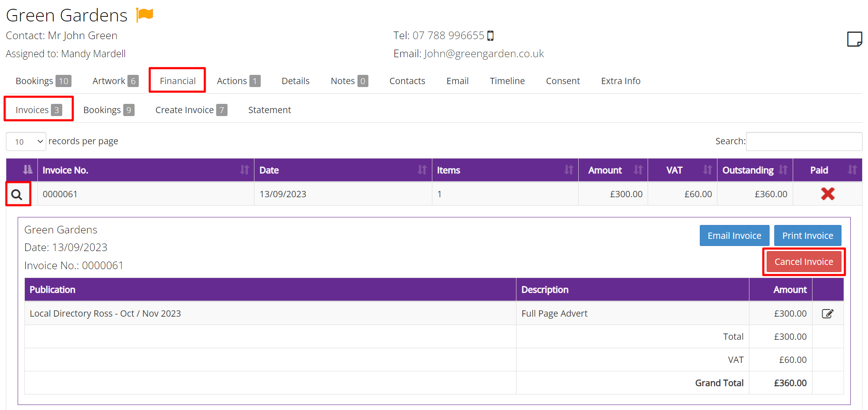
Task: Edit the Local Directory Ross invoice line
Action: tap(828, 314)
